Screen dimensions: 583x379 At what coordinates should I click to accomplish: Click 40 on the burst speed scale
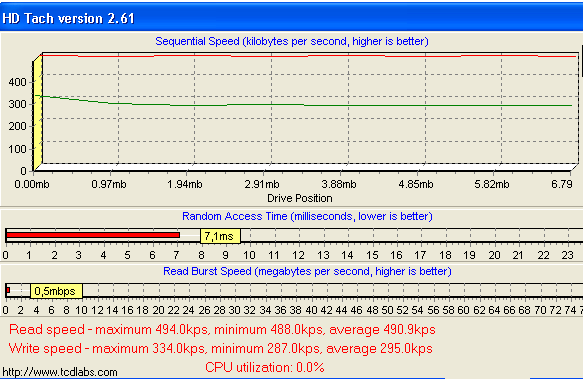click(311, 310)
